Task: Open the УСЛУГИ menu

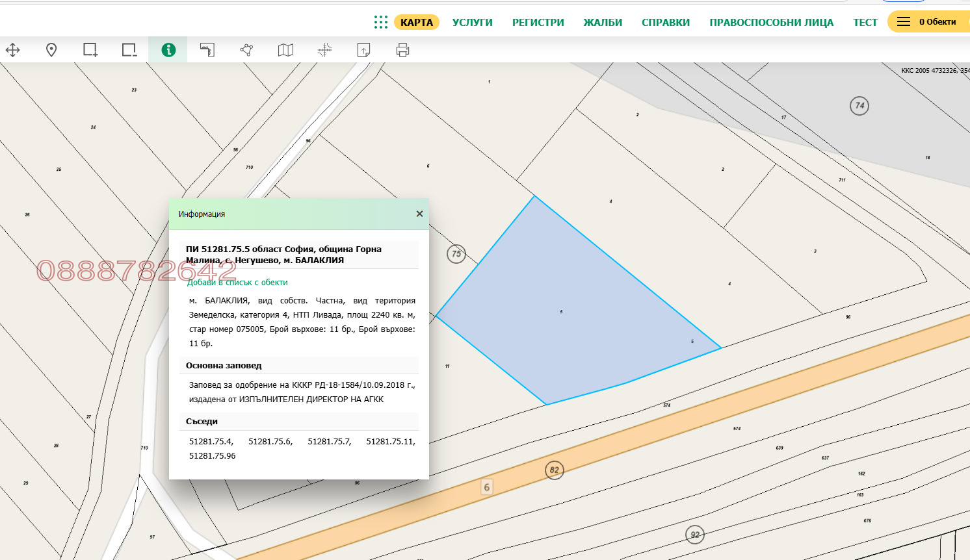Action: [x=473, y=22]
